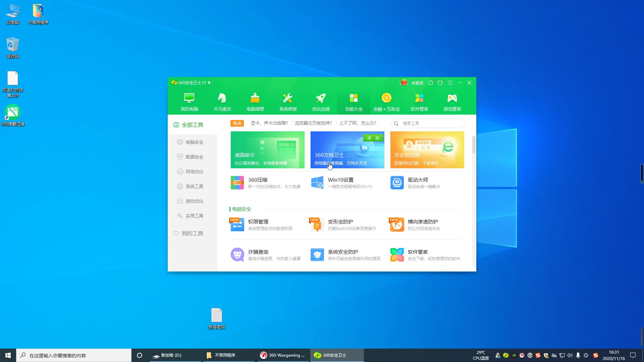Image resolution: width=644 pixels, height=362 pixels.
Task: Click the microphone tray icon
Action: click(x=578, y=355)
